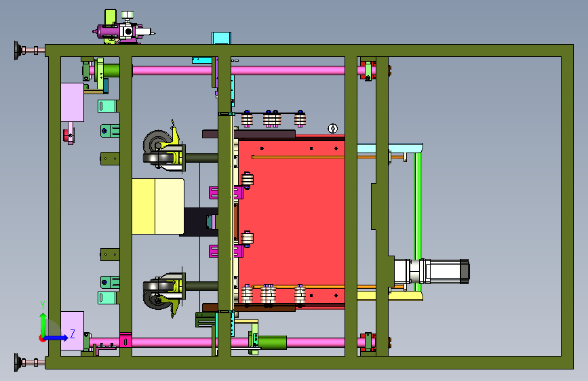Pick the small red clamp under purple box
This screenshot has height=381, width=588.
pos(69,136)
